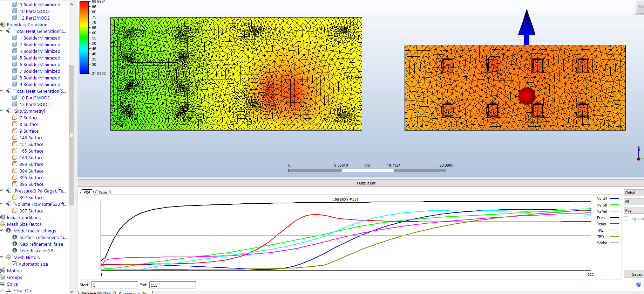The image size is (644, 294).
Task: Collapse the Volume Flow Rate group
Action: [2, 204]
